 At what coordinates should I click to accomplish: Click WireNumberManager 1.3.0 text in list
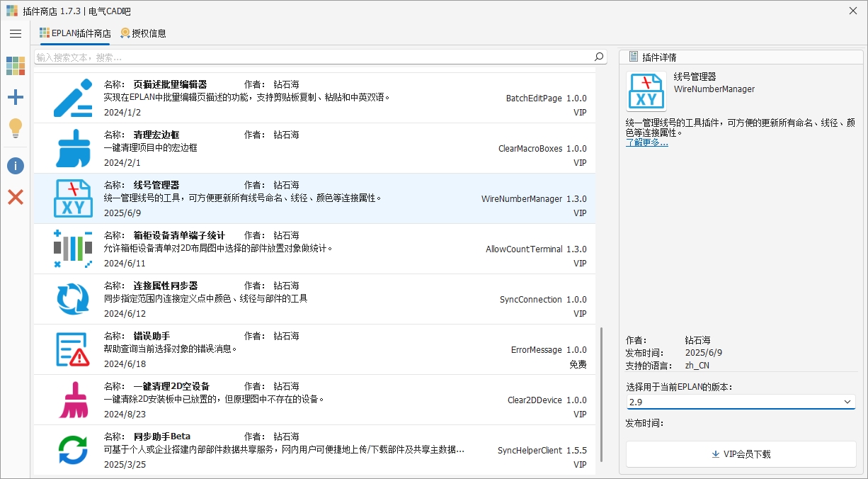pyautogui.click(x=534, y=199)
